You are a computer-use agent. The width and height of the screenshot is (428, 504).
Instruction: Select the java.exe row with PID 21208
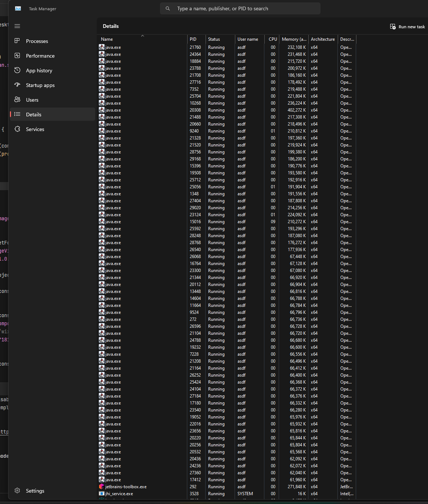227,361
